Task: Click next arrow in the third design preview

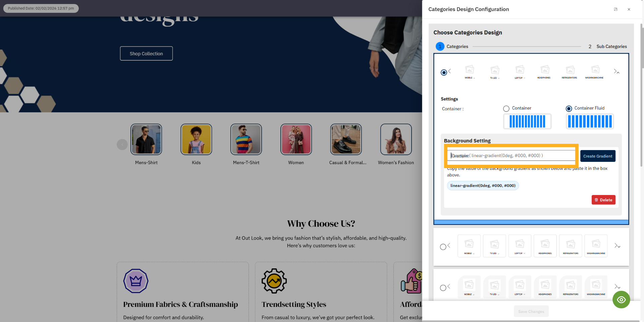Action: click(x=616, y=286)
